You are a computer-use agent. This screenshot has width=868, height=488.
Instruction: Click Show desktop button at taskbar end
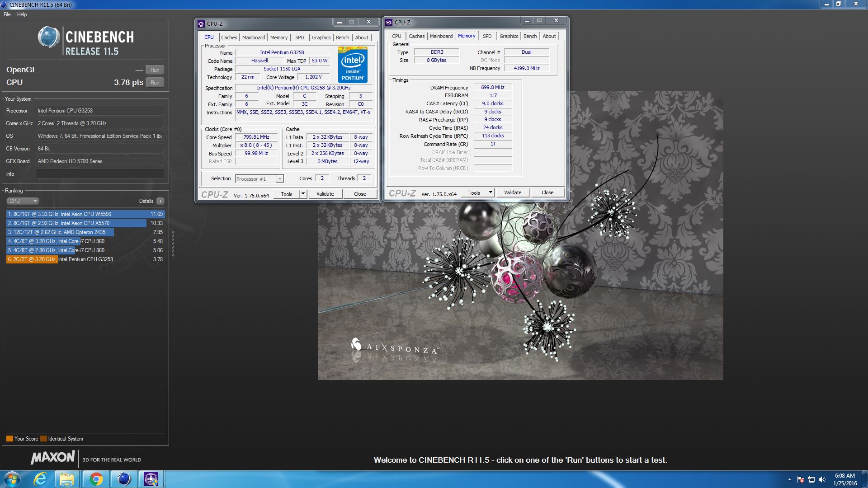point(864,479)
